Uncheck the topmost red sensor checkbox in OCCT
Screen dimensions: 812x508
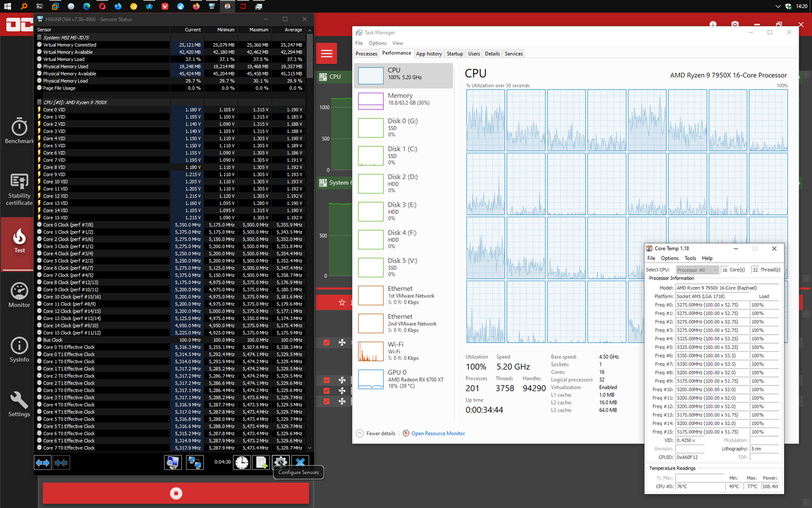pos(327,342)
